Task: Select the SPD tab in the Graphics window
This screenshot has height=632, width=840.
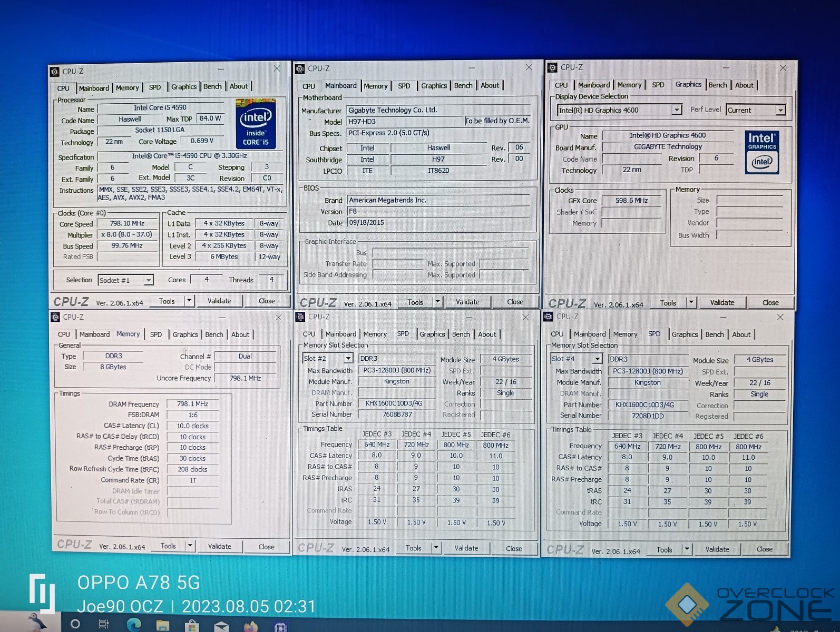Action: coord(658,85)
